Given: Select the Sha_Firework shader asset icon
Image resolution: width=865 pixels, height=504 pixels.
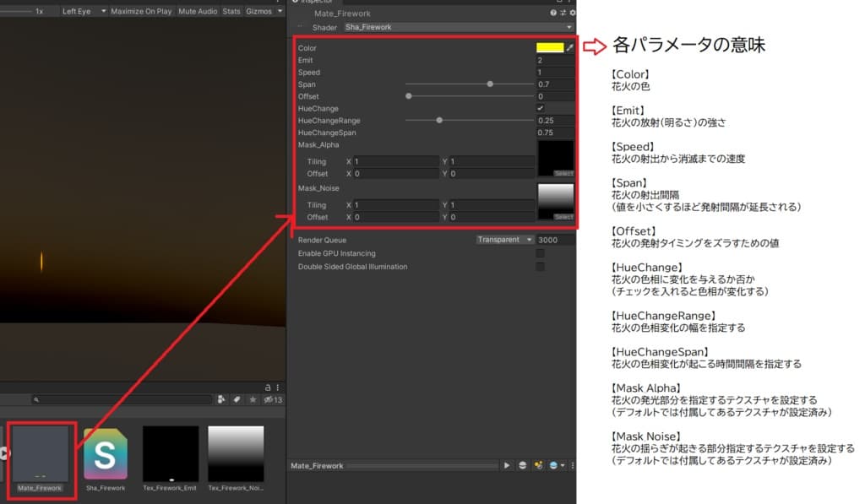Looking at the screenshot, I should coord(106,453).
